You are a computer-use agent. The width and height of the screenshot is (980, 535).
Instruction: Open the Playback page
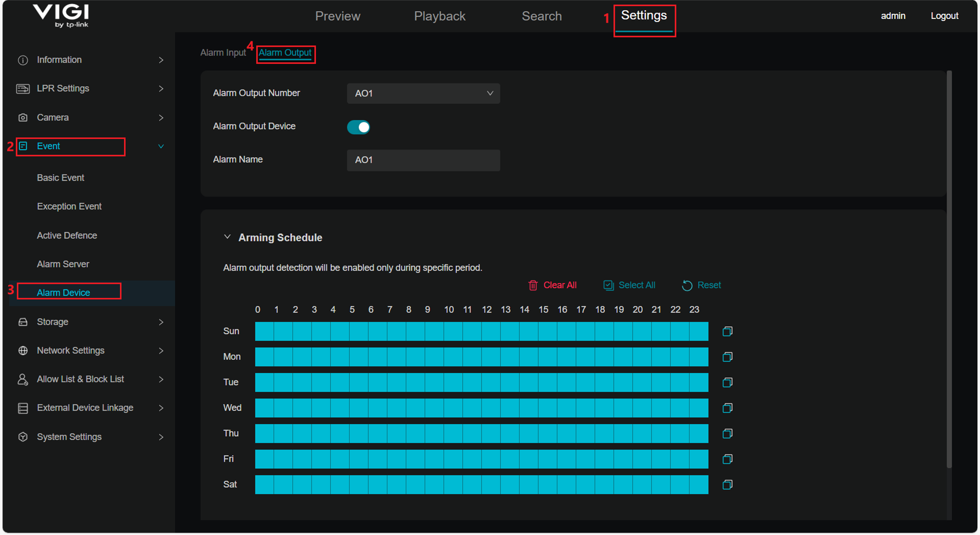point(440,16)
